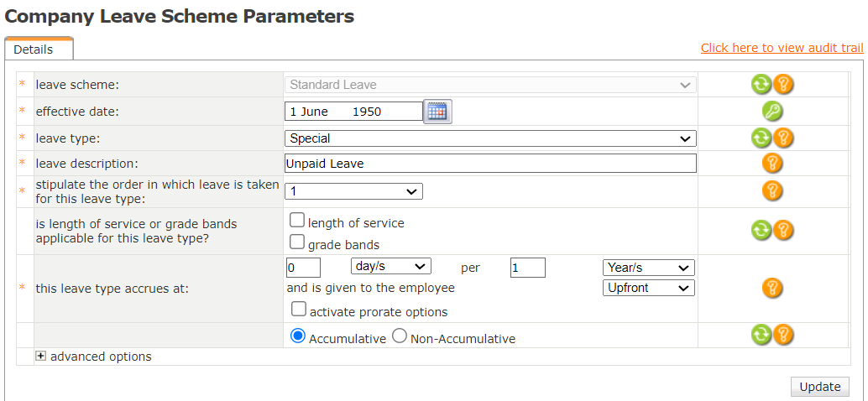Tick the grade bands checkbox
The image size is (868, 401).
[x=296, y=242]
